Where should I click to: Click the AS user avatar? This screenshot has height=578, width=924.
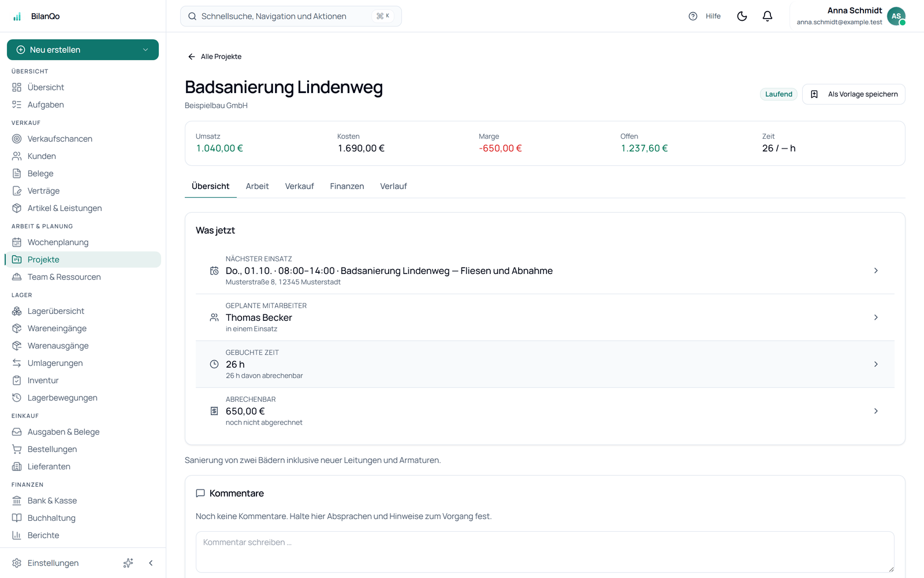(896, 16)
